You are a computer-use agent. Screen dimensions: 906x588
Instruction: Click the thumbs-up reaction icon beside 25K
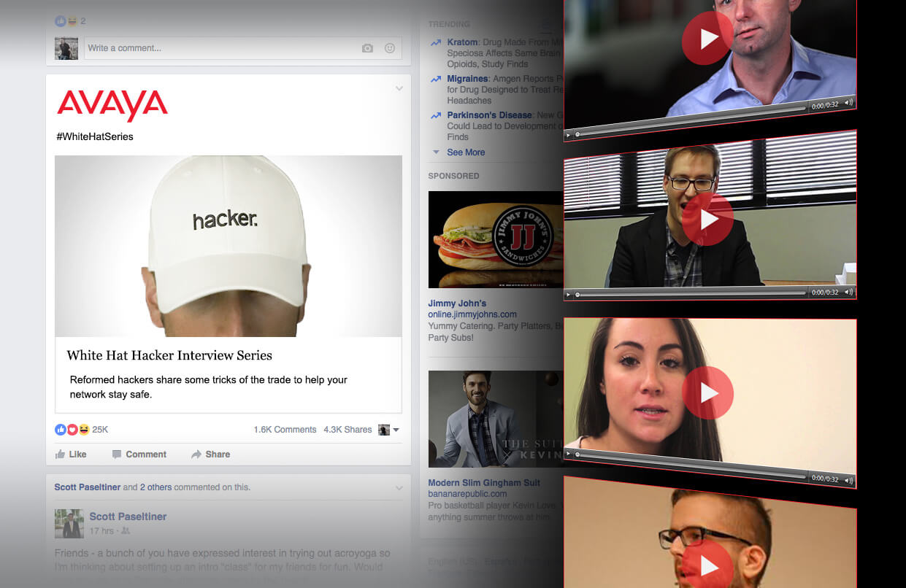pos(60,429)
